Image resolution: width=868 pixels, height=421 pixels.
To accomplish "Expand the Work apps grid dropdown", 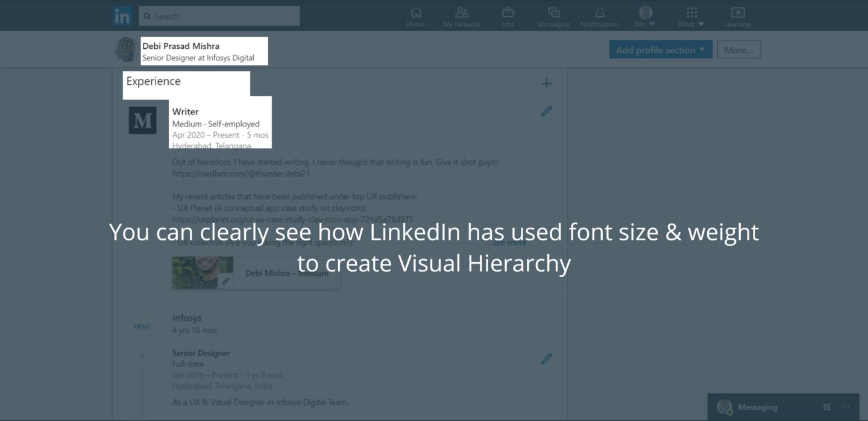I will [x=691, y=17].
